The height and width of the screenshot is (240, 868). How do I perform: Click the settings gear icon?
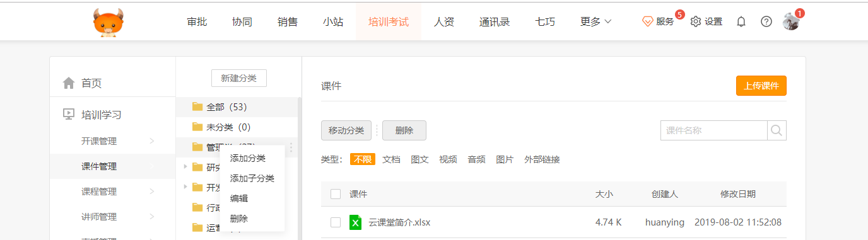click(696, 21)
